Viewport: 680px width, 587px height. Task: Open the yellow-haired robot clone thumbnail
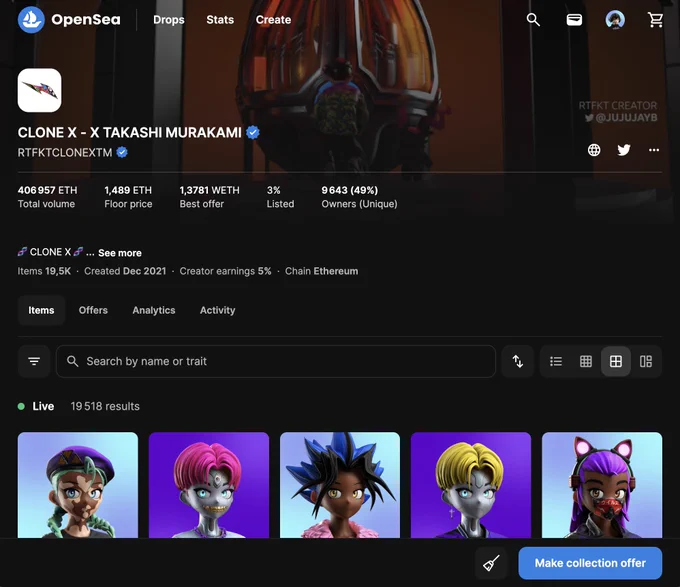click(x=471, y=485)
